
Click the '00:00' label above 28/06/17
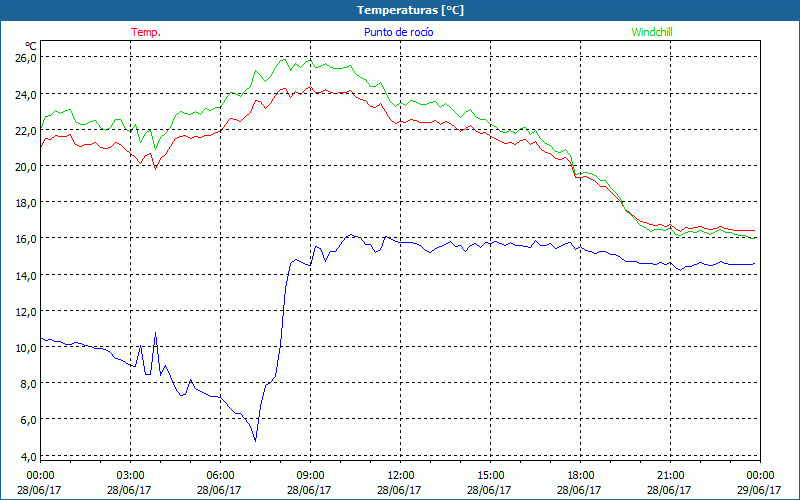coord(40,476)
